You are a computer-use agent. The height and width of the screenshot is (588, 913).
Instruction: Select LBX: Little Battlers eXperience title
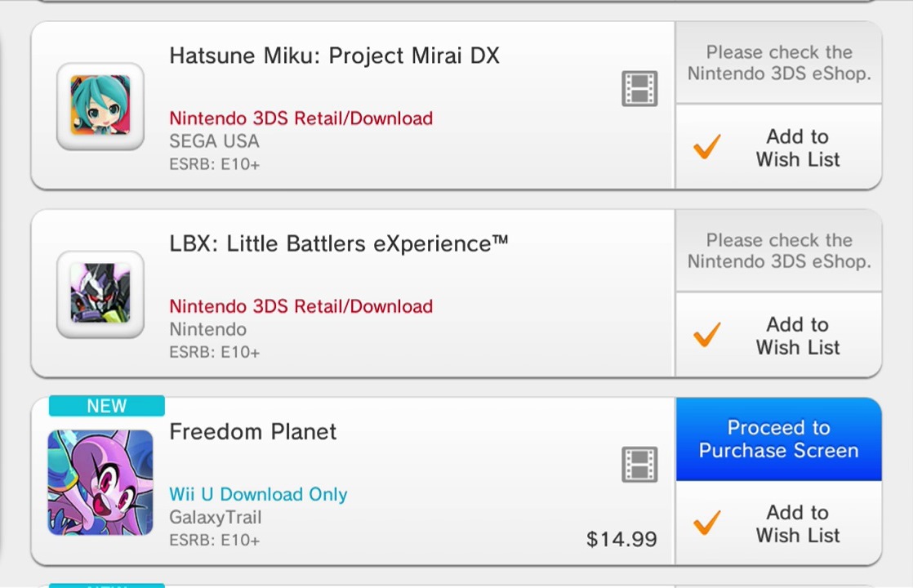[x=338, y=243]
